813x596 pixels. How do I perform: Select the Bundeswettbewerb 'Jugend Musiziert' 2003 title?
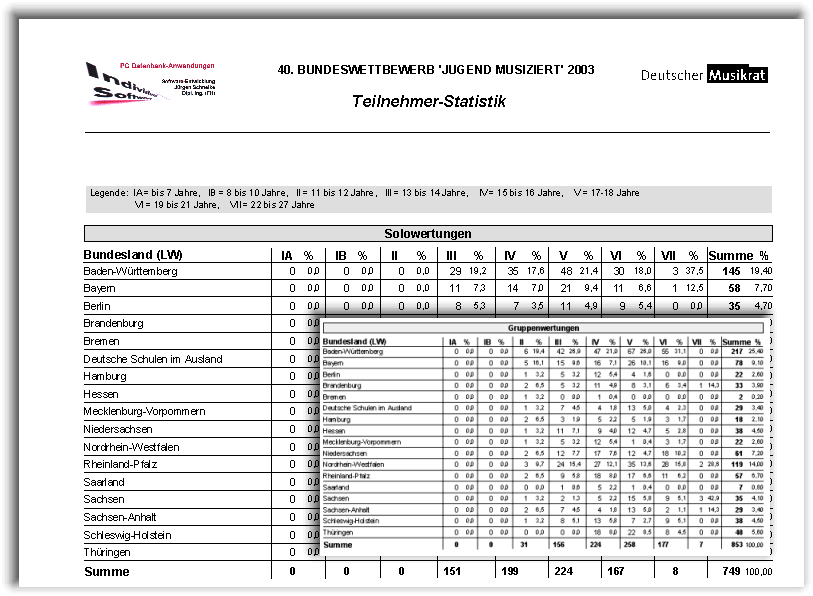click(x=435, y=70)
